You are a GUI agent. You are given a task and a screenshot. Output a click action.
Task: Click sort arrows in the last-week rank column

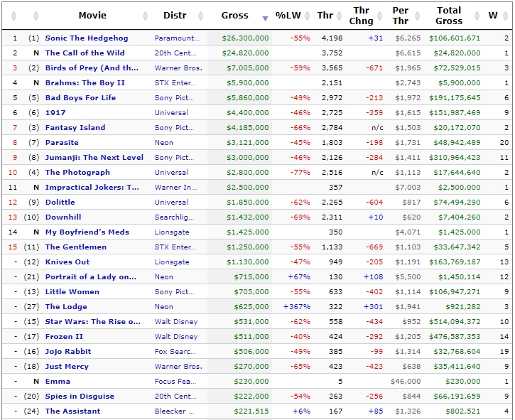[x=36, y=16]
